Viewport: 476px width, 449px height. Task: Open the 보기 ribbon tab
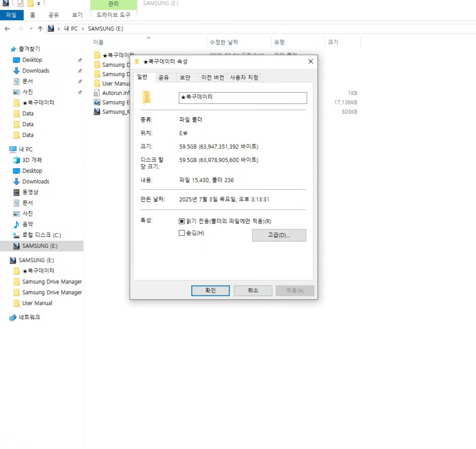click(x=77, y=15)
